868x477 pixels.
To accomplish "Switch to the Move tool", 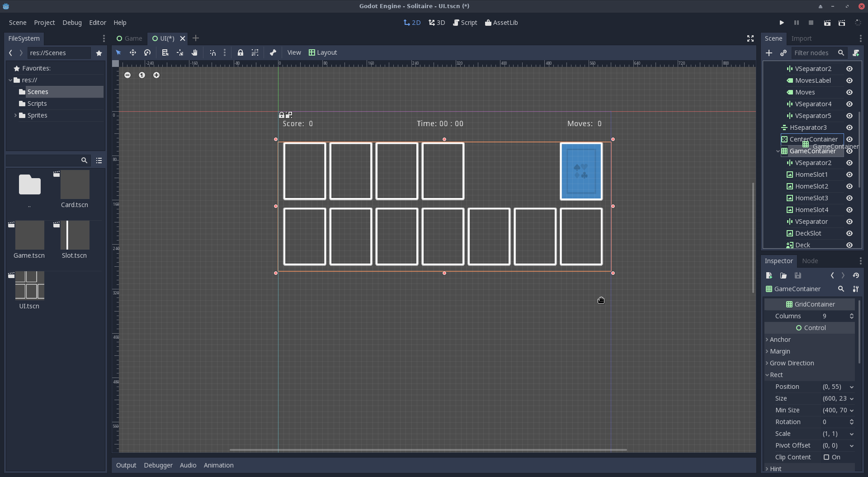I will (x=133, y=52).
